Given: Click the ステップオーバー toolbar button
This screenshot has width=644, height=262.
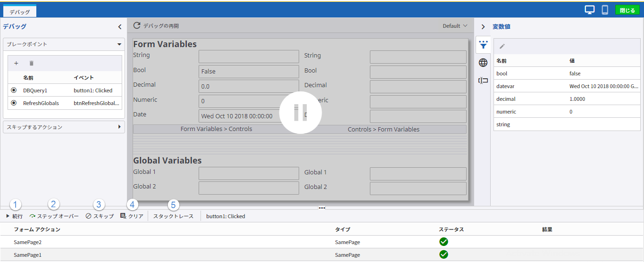Looking at the screenshot, I should coord(54,216).
